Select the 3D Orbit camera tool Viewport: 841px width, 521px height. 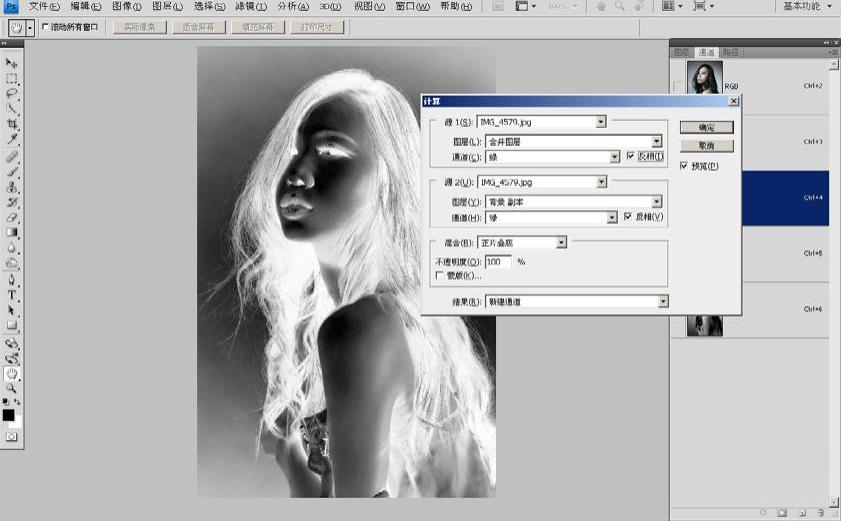(x=11, y=358)
